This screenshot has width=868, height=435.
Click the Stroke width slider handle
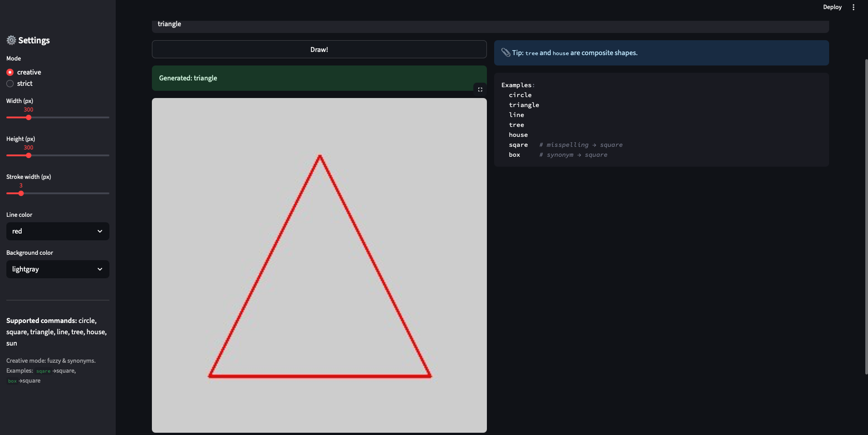pyautogui.click(x=21, y=193)
